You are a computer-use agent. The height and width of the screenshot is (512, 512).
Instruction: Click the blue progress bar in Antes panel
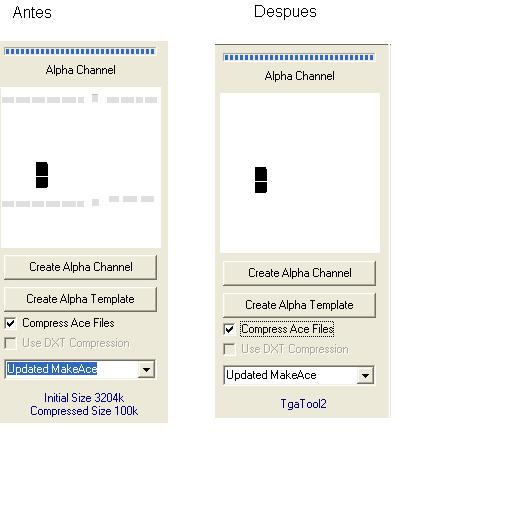80,51
